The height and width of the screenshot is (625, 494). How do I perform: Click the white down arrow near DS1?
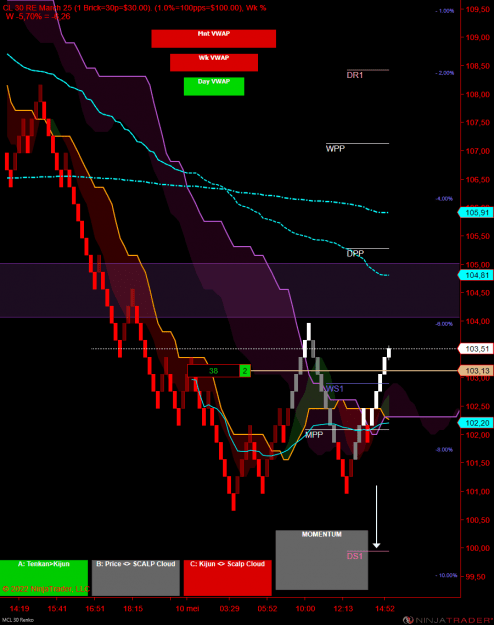click(x=376, y=517)
